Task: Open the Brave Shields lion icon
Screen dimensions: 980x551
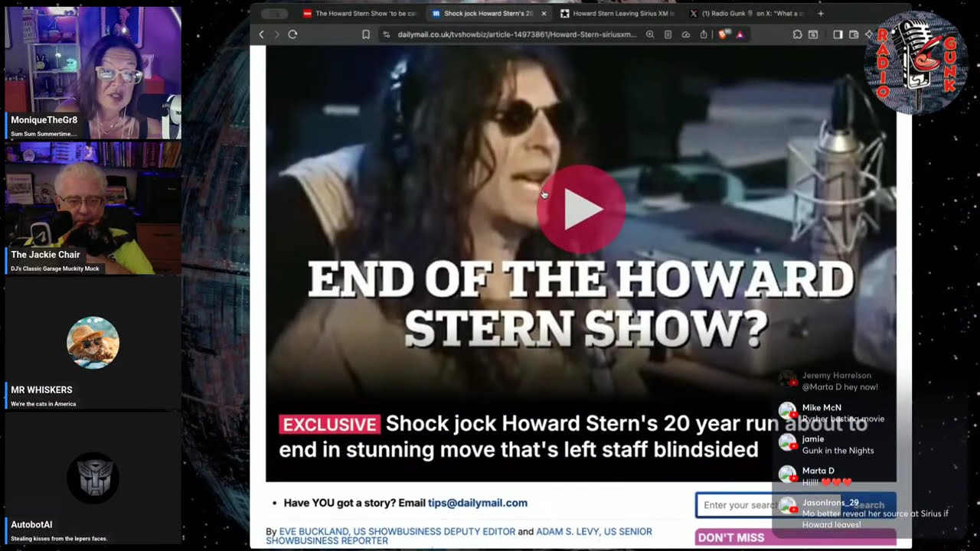Action: (723, 34)
